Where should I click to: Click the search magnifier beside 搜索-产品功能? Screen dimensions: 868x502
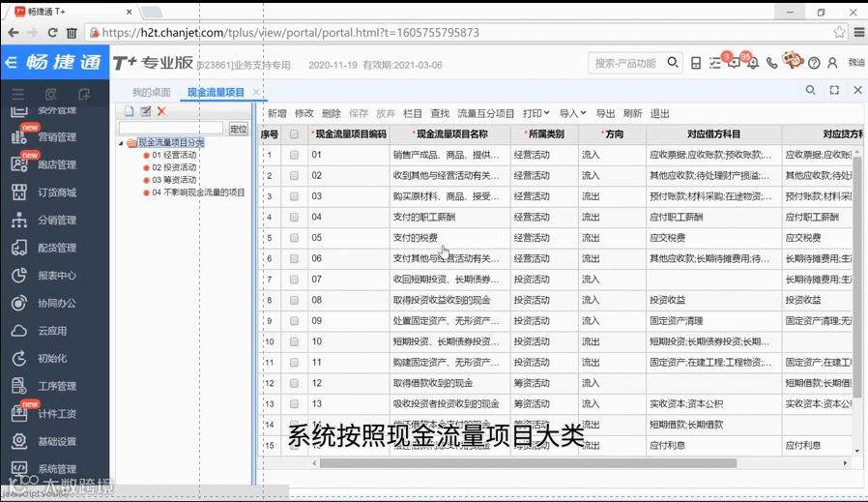point(673,63)
